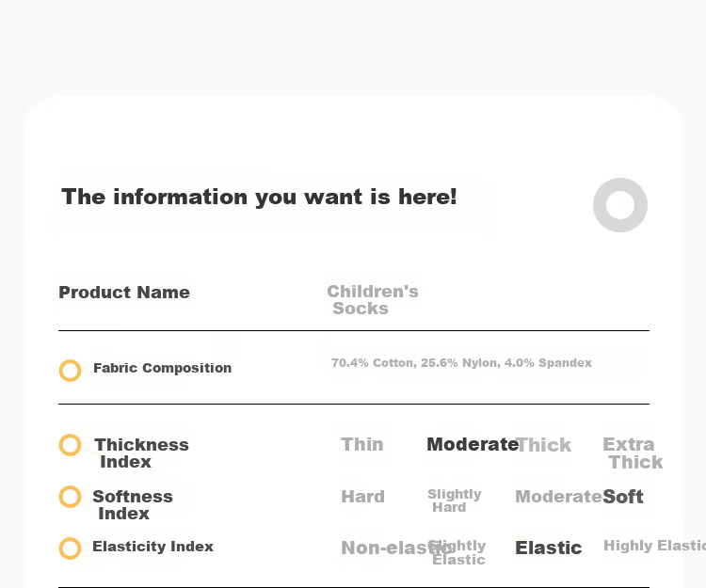Viewport: 706px width, 588px height.
Task: Choose the Thick thickness option
Action: (543, 445)
